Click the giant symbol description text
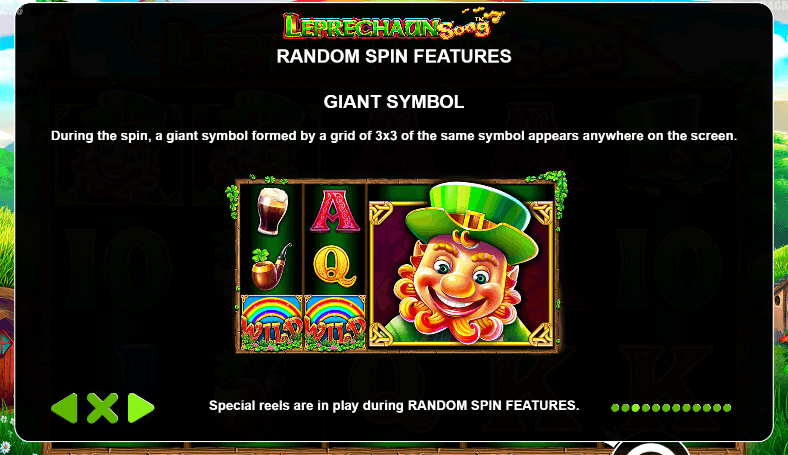Viewport: 788px width, 455px height. 394,136
